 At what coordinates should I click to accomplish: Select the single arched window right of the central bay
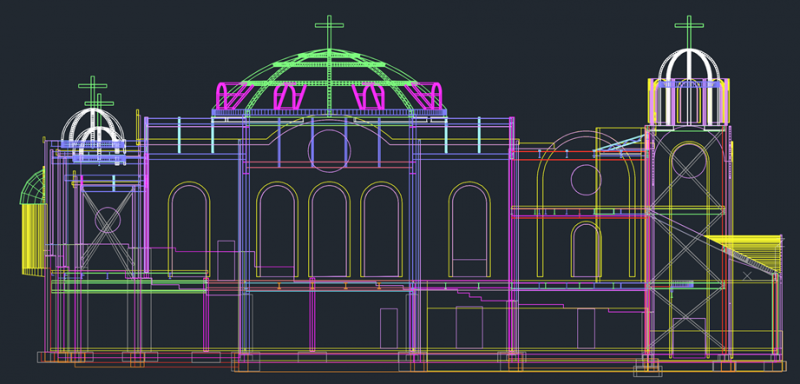click(470, 229)
